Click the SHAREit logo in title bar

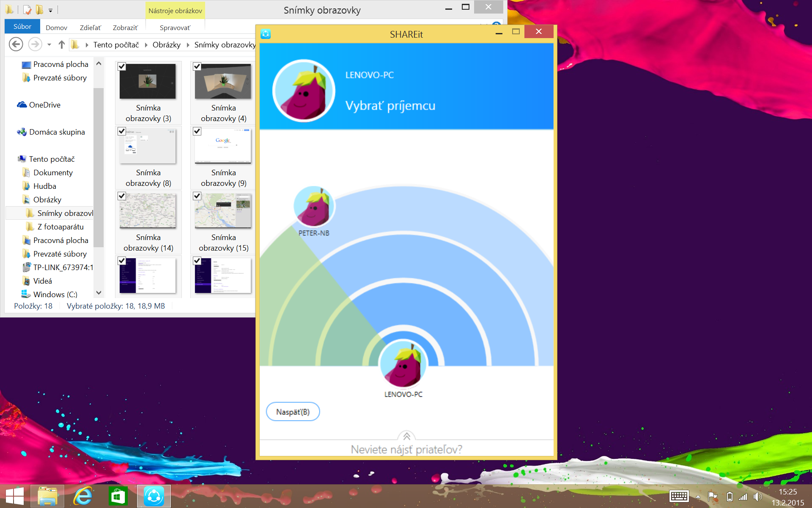[x=266, y=34]
